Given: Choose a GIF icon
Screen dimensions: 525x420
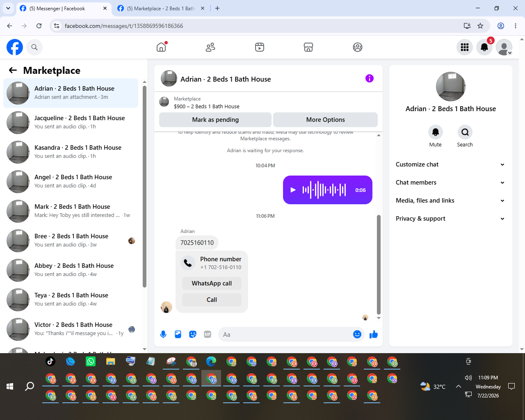Looking at the screenshot, I should pyautogui.click(x=208, y=334).
